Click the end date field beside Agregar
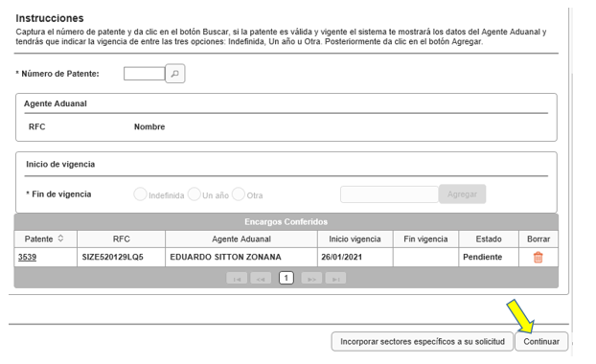 pos(389,194)
